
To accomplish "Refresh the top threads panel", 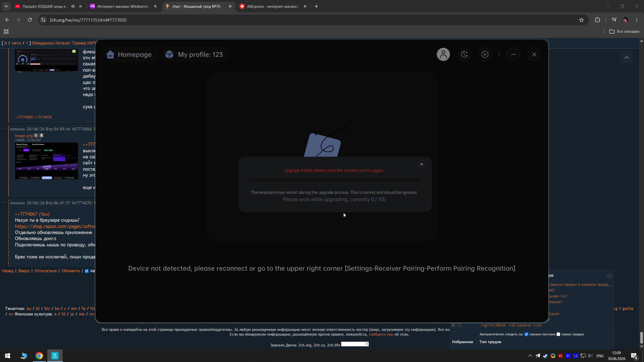I will coord(609,276).
